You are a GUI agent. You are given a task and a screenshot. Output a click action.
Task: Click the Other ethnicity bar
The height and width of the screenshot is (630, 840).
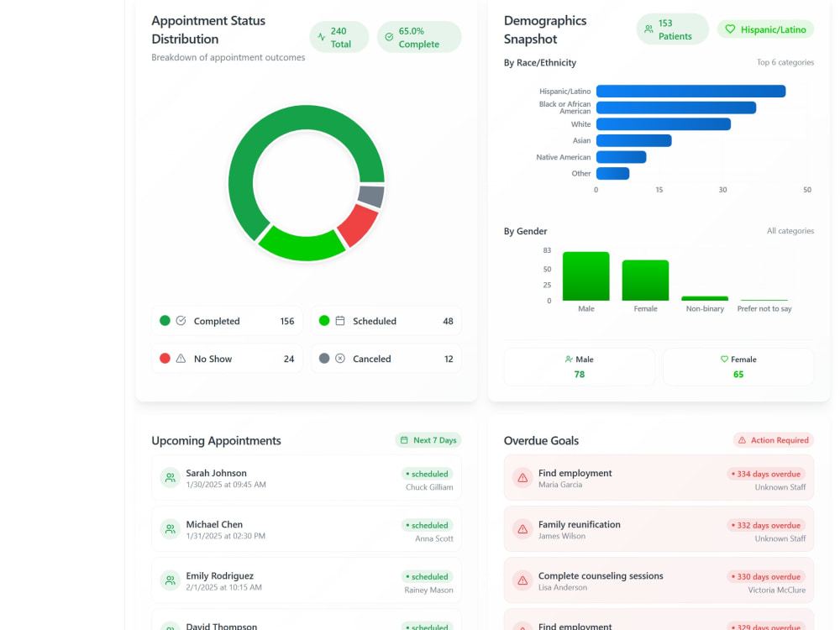click(613, 174)
